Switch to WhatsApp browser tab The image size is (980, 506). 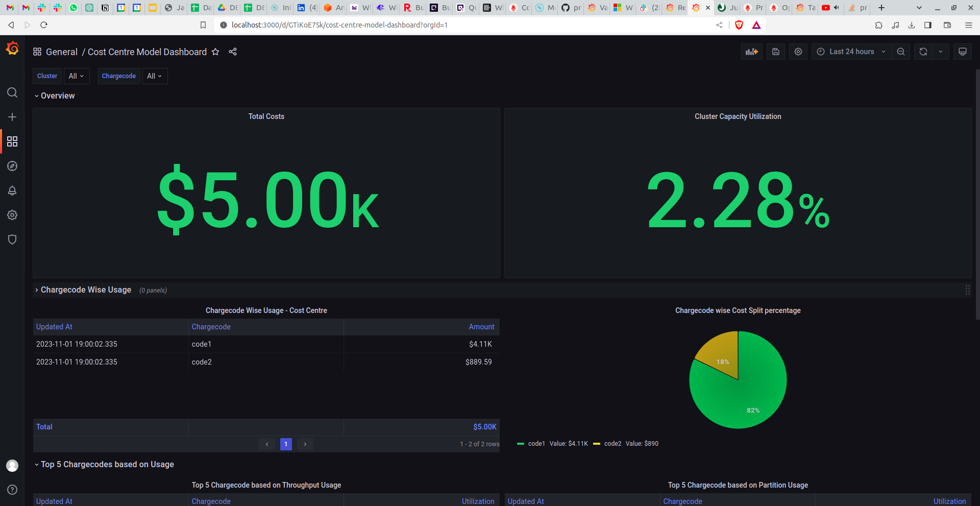(73, 8)
